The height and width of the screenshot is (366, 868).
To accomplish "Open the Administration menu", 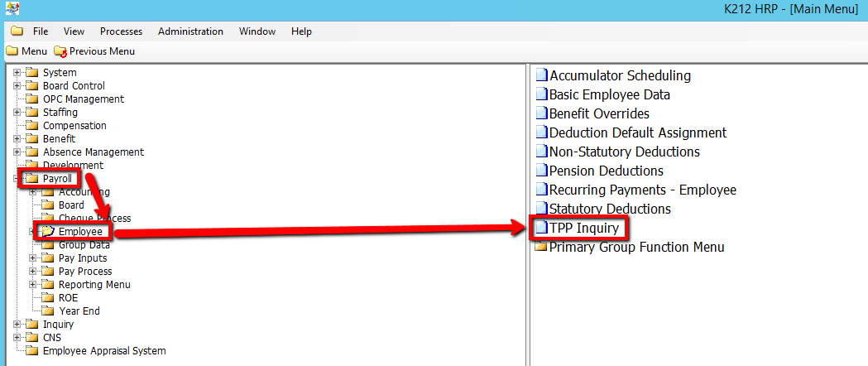I will [x=190, y=31].
